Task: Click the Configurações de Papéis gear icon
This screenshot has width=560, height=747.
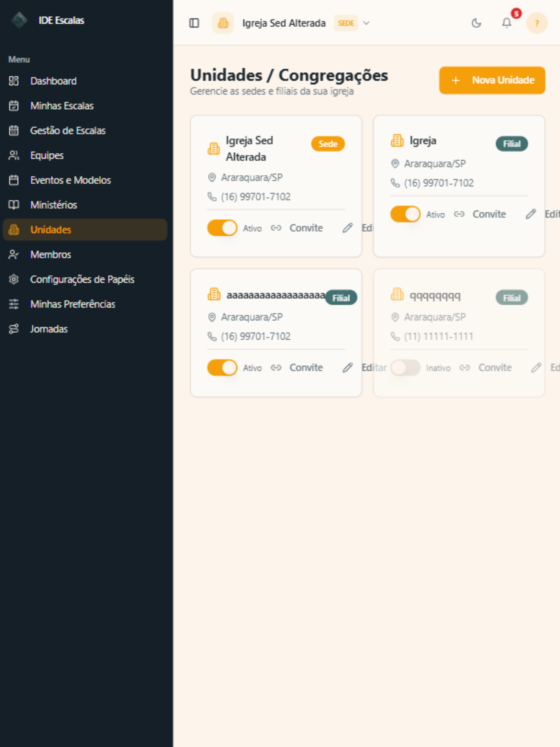Action: point(14,279)
